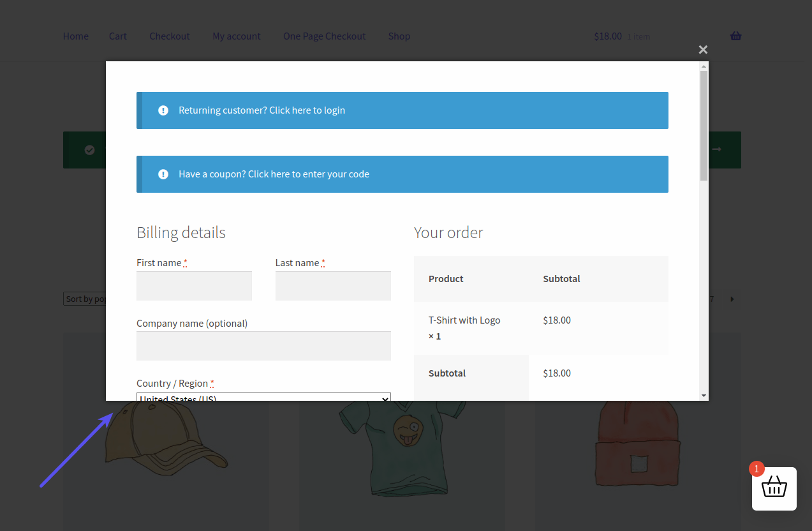Select the One Page Checkout menu item
Viewport: 812px width, 531px height.
tap(324, 36)
